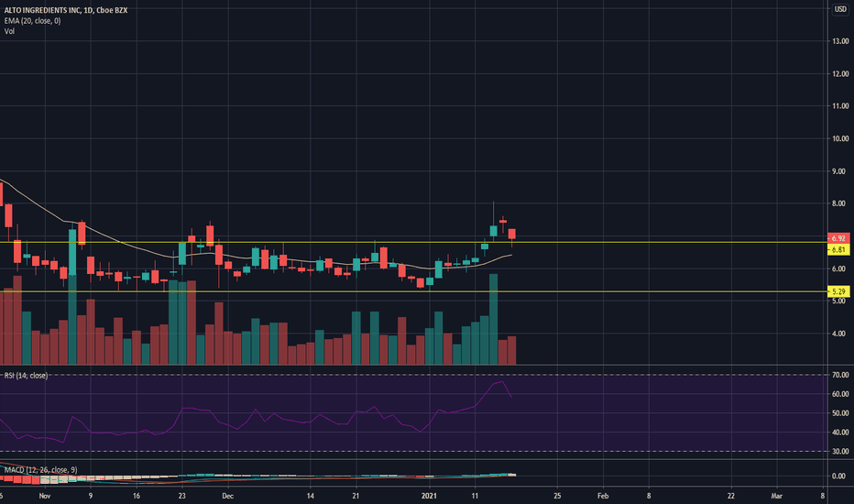Select the EMA (20, close, 0) legend
Viewport: 854px width, 504px height.
coord(33,21)
